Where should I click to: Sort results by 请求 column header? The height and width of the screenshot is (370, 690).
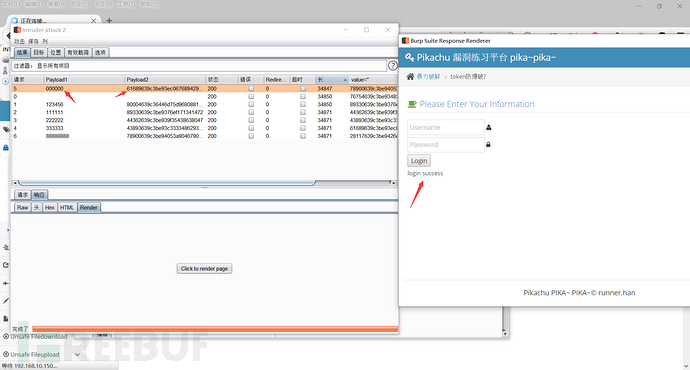click(28, 80)
